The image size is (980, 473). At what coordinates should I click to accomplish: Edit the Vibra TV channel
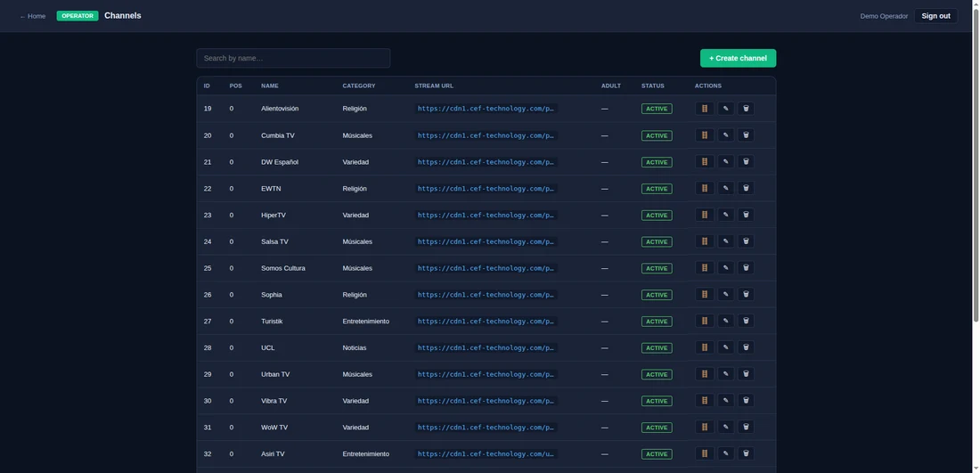[725, 401]
